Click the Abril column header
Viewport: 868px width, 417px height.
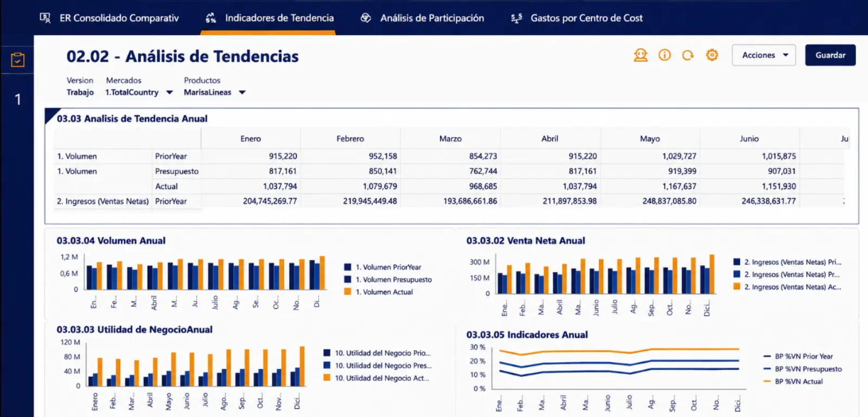[550, 139]
